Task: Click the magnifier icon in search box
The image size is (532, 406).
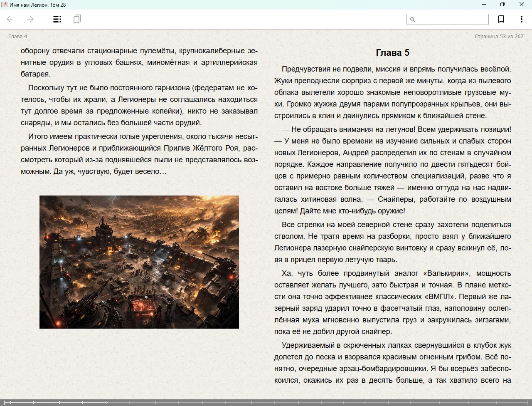Action: (413, 19)
